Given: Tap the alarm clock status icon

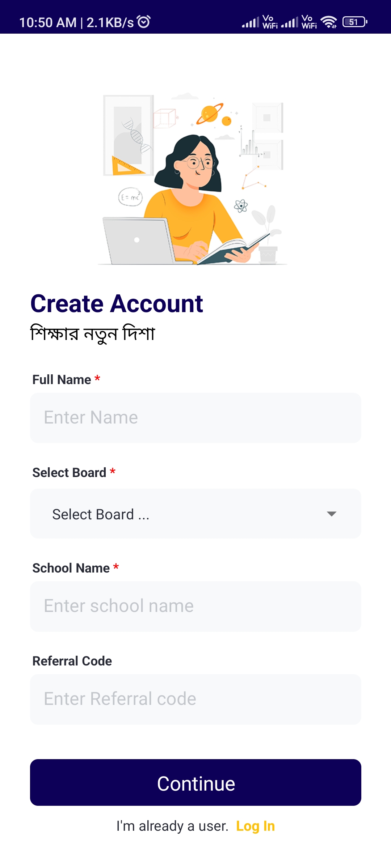Looking at the screenshot, I should [x=144, y=22].
